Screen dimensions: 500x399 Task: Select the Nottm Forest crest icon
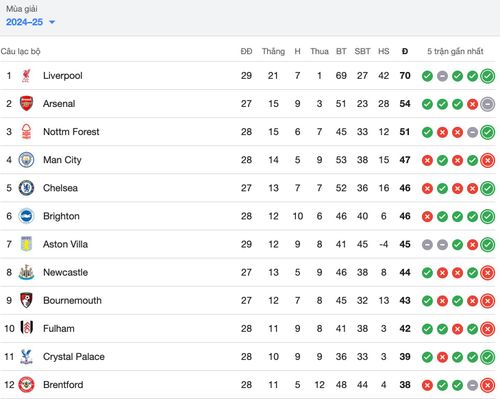click(26, 132)
